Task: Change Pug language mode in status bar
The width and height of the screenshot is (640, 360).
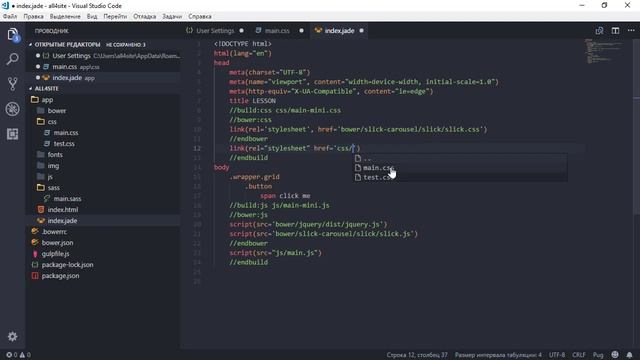Action: (598, 355)
